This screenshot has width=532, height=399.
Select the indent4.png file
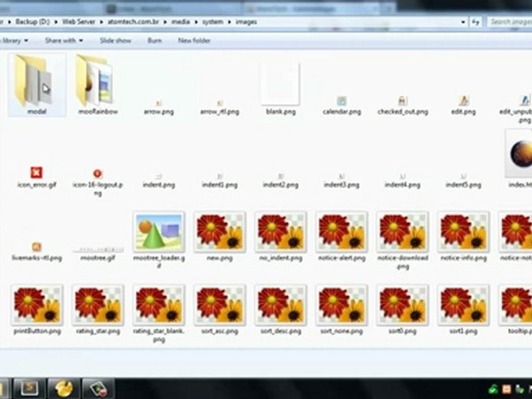click(x=402, y=181)
